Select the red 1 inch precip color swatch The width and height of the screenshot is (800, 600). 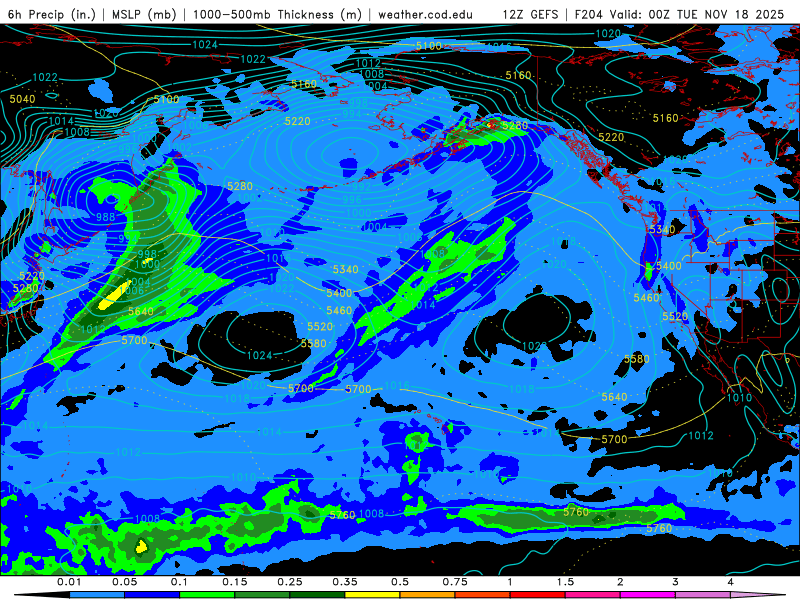[538, 595]
